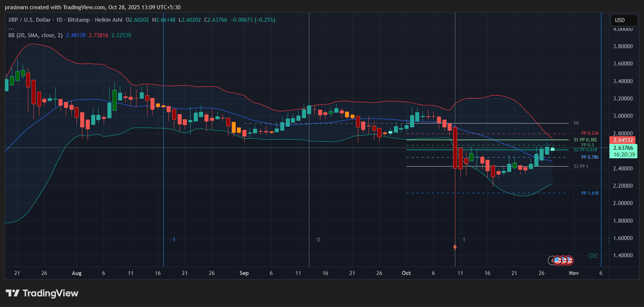Click the Nov label on the time axis

574,273
